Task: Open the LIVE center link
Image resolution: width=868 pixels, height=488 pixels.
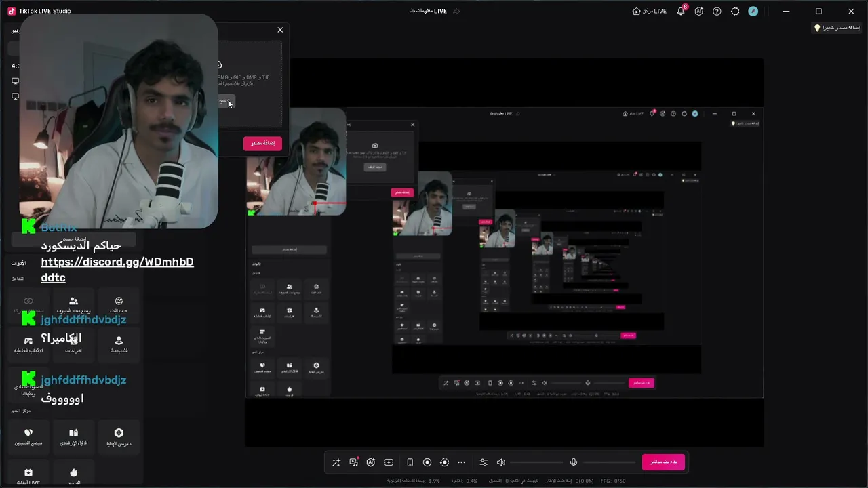Action: (650, 12)
